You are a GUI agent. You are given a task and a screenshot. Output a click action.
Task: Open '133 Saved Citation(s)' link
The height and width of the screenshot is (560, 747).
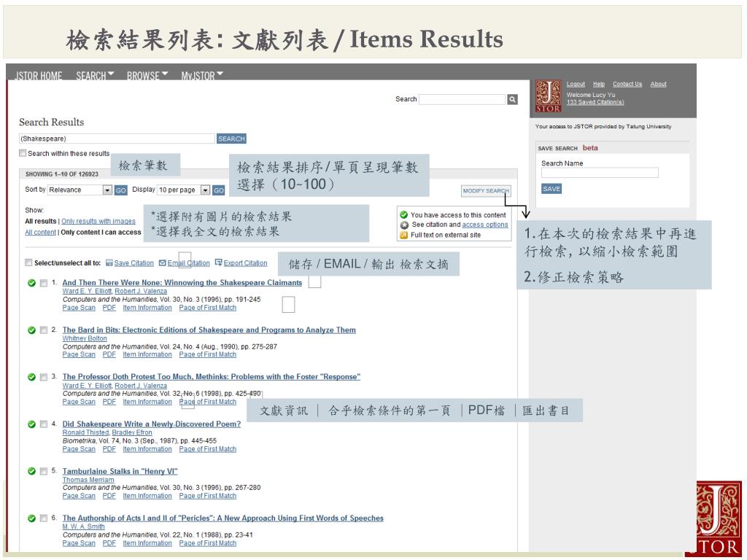coord(595,102)
